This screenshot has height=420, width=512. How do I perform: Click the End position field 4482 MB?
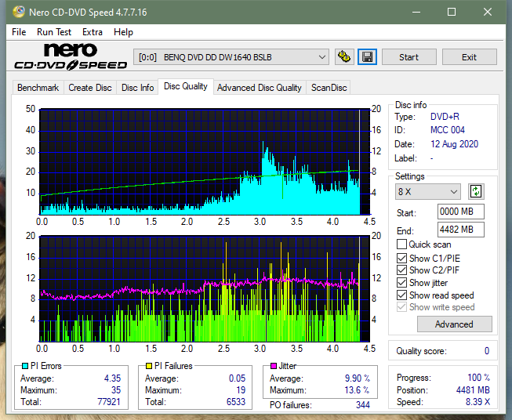point(461,230)
